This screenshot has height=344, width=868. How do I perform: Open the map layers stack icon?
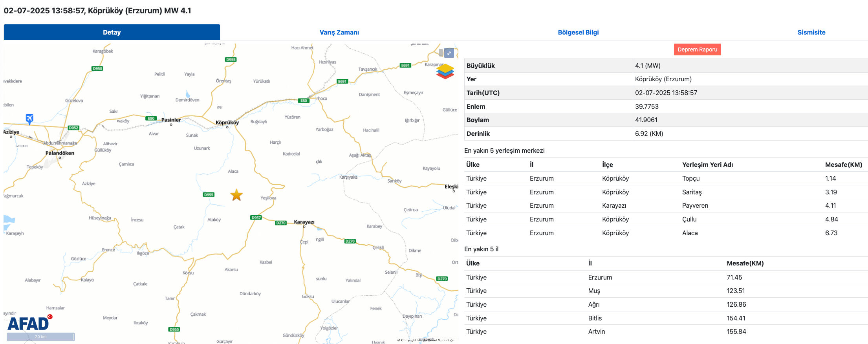coord(445,71)
